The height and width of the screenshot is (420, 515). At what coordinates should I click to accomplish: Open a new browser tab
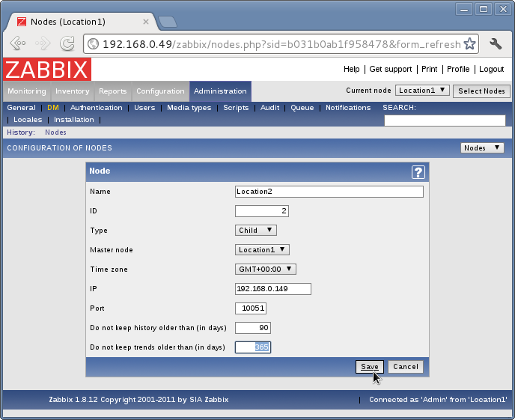tap(168, 22)
